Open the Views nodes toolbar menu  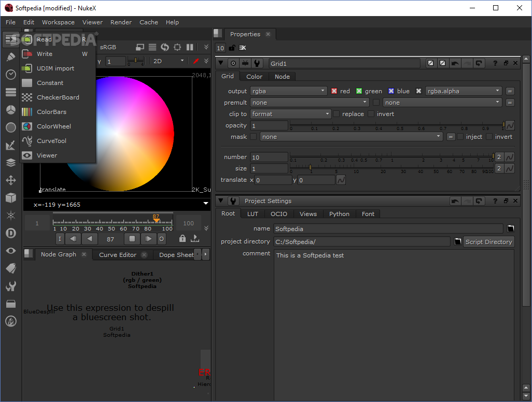[11, 251]
